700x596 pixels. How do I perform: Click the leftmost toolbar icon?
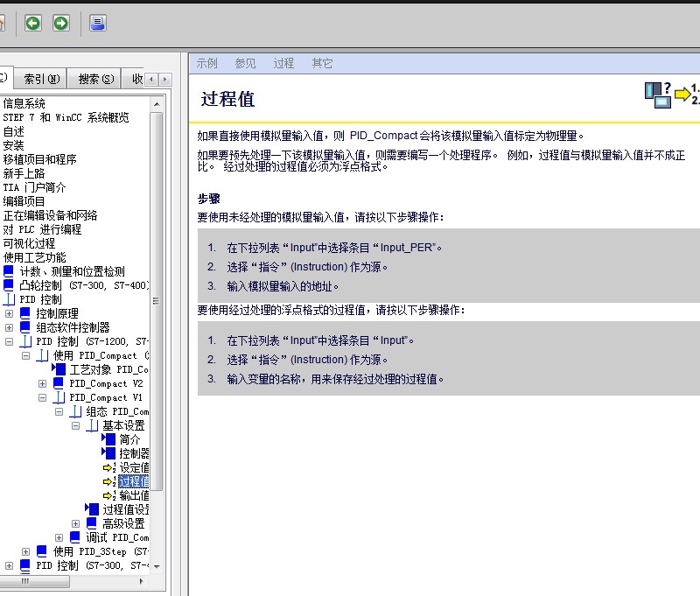pyautogui.click(x=3, y=24)
